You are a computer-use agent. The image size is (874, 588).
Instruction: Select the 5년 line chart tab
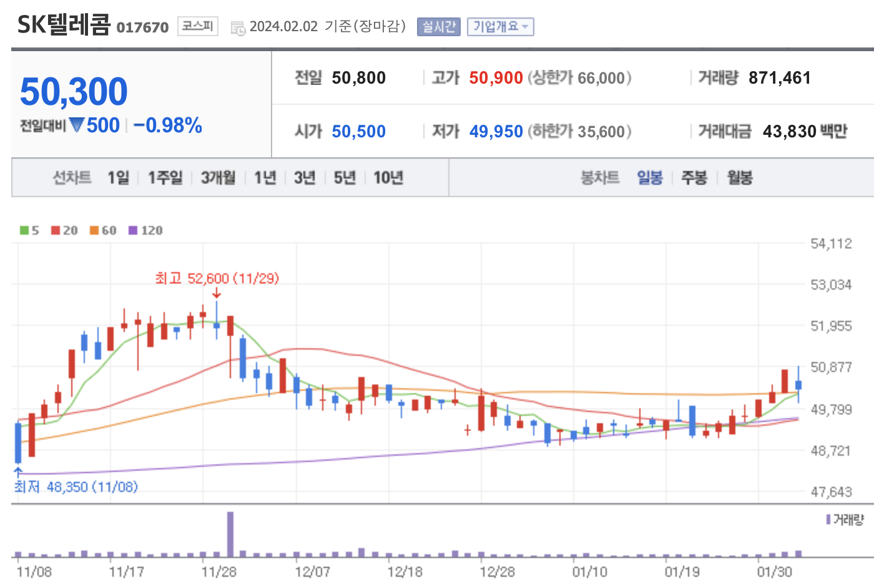345,178
